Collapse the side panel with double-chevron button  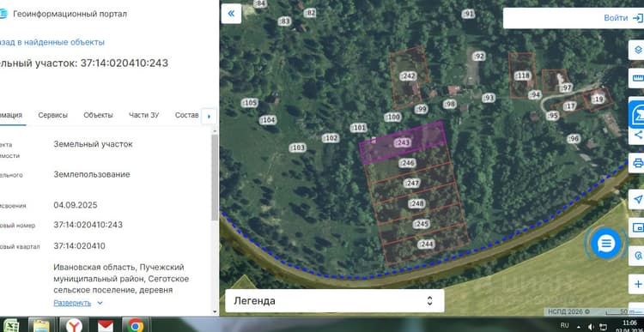(x=231, y=14)
